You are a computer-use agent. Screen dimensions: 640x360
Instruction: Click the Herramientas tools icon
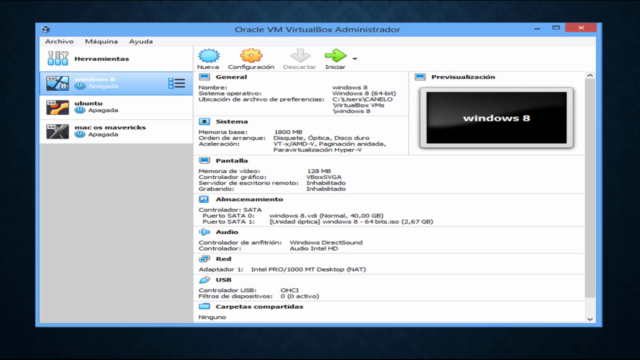pyautogui.click(x=58, y=58)
